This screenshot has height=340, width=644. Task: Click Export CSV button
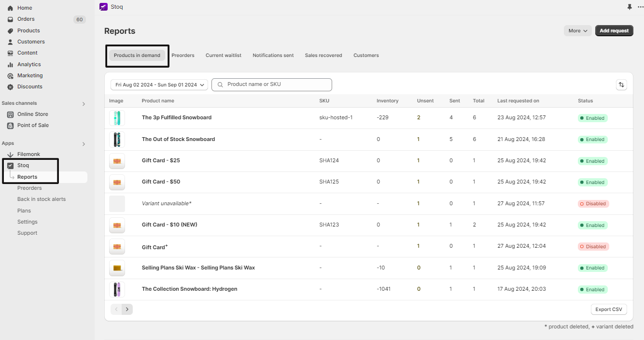[609, 310]
